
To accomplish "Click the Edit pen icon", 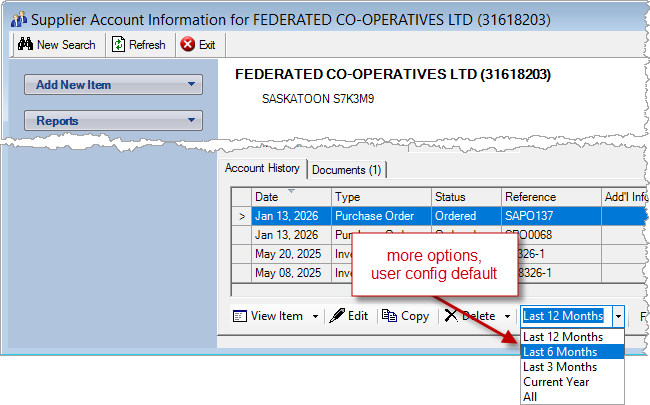I will 337,316.
